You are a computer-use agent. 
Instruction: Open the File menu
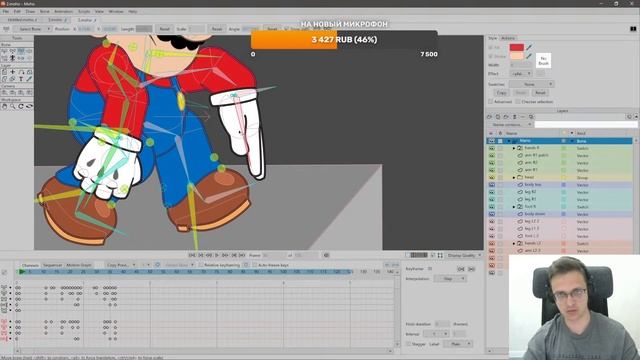coord(6,11)
